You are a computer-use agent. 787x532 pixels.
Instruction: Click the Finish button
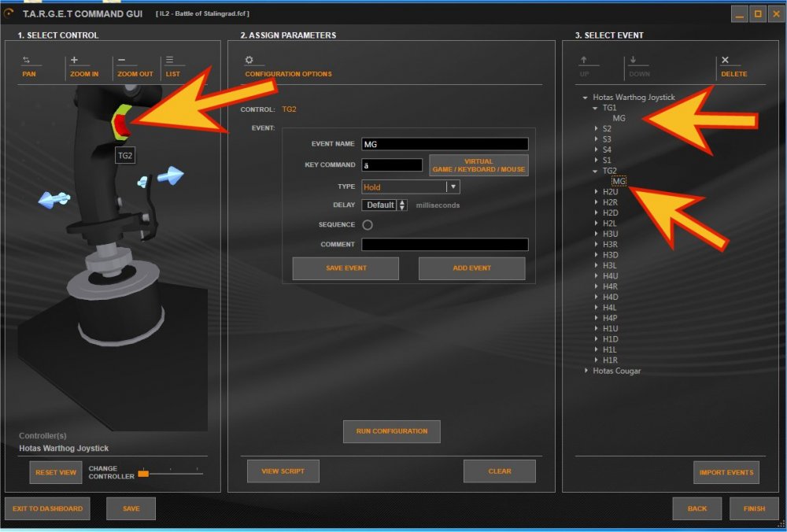755,509
